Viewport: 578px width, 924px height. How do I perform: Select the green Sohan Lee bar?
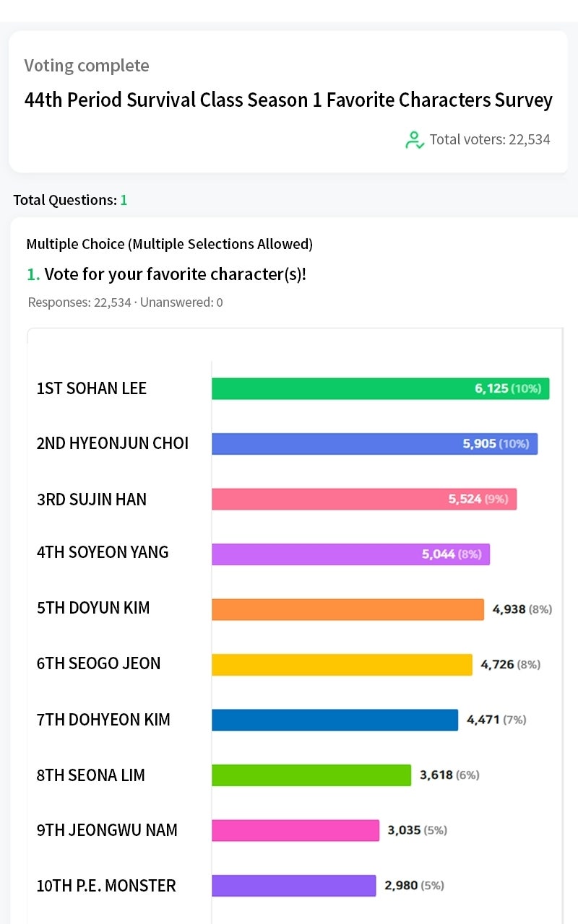point(381,388)
